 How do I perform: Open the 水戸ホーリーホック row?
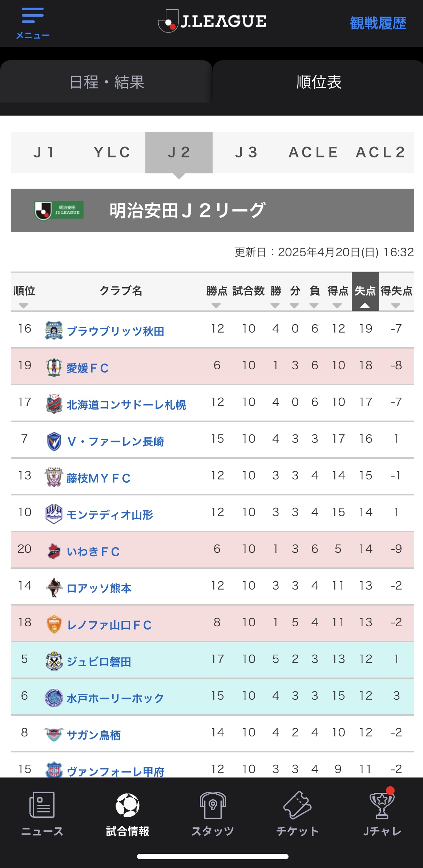pos(213,696)
